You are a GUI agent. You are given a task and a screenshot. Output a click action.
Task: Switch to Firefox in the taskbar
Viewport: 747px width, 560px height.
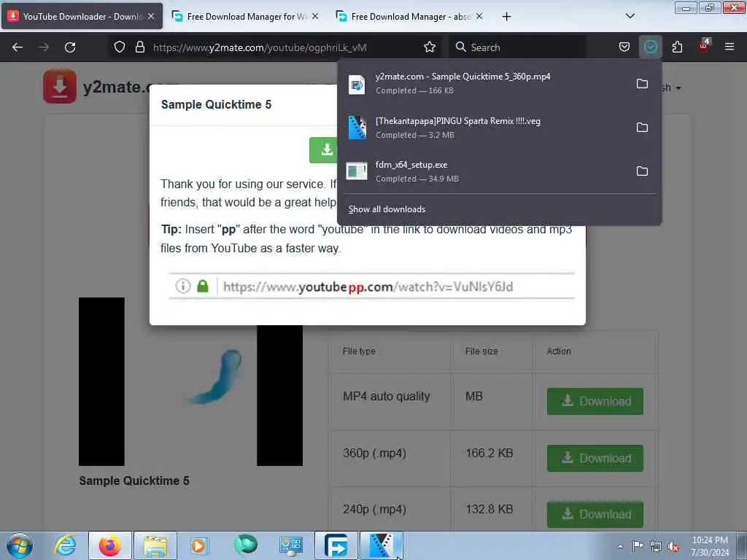click(110, 545)
